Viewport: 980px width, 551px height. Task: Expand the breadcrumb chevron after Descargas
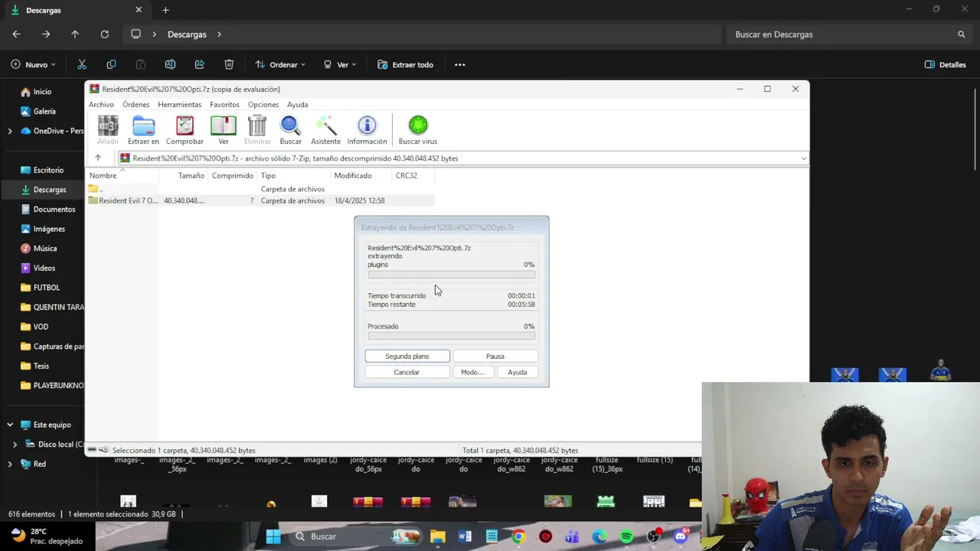(219, 34)
